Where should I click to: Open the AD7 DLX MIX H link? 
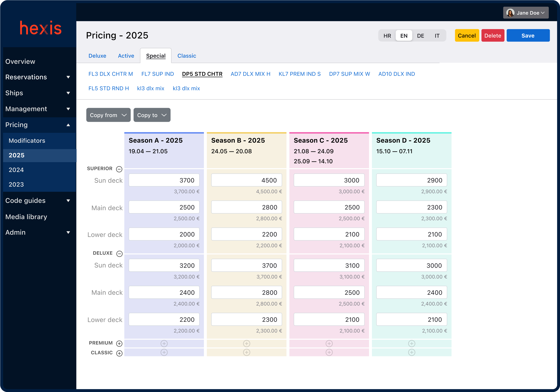tap(250, 74)
